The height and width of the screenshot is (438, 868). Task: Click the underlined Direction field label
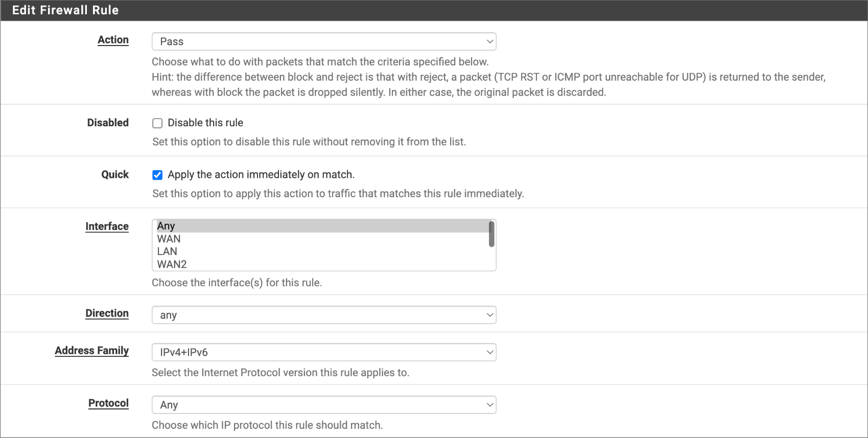[x=107, y=313]
